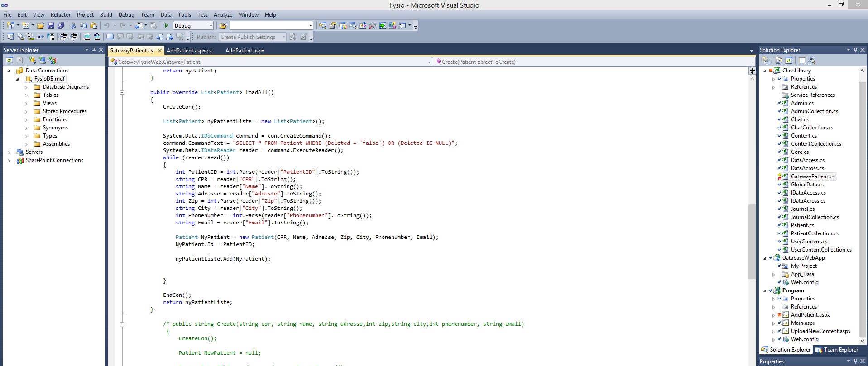This screenshot has width=868, height=366.
Task: Click the Save icon in the toolbar
Action: (51, 26)
